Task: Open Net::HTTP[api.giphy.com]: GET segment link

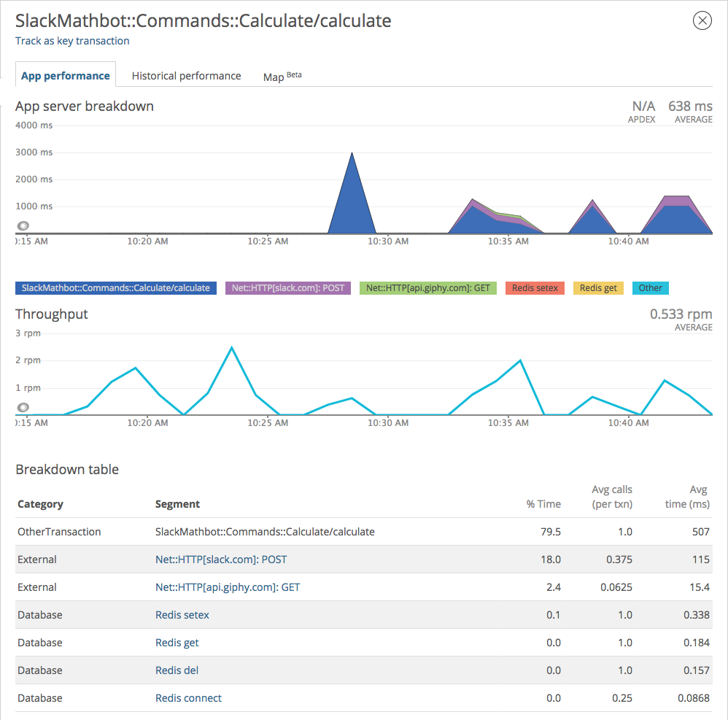Action: [x=228, y=587]
